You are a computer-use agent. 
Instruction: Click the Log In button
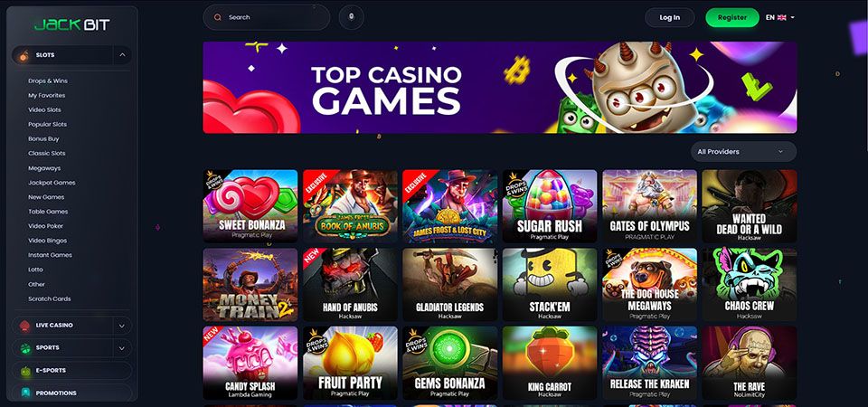[670, 18]
